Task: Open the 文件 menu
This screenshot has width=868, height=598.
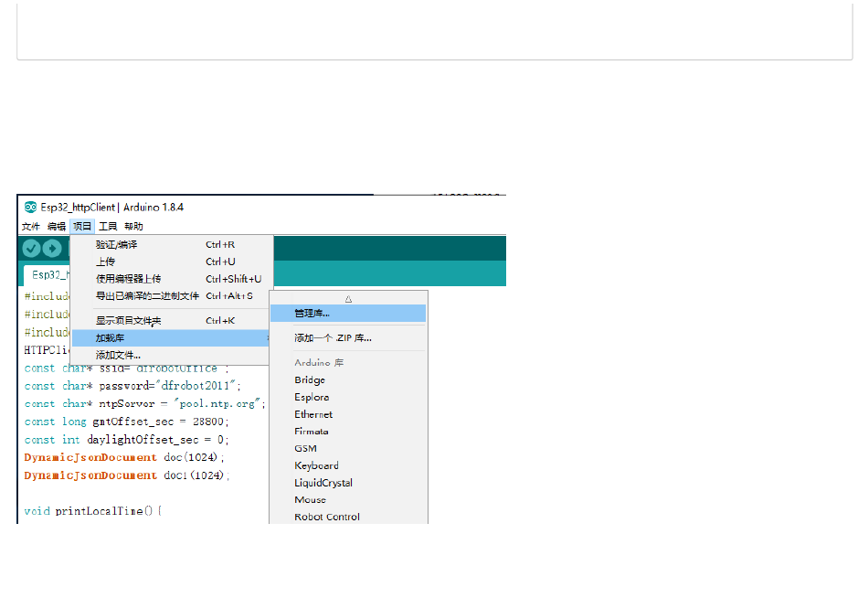Action: pyautogui.click(x=30, y=226)
